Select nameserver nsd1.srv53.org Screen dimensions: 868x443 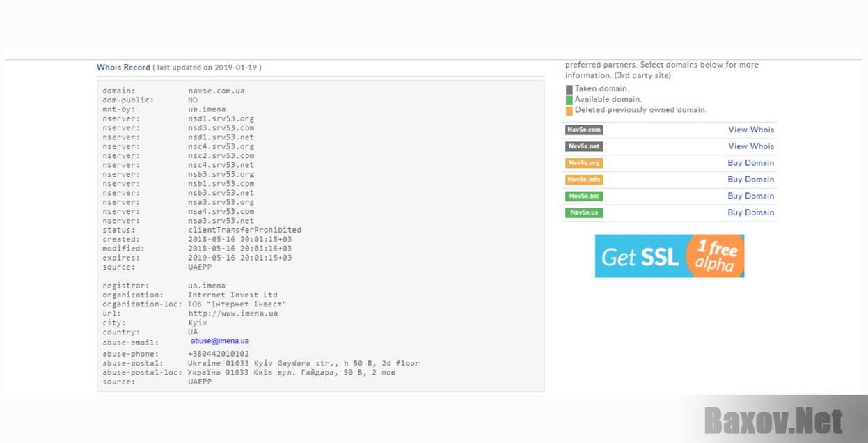(x=221, y=118)
